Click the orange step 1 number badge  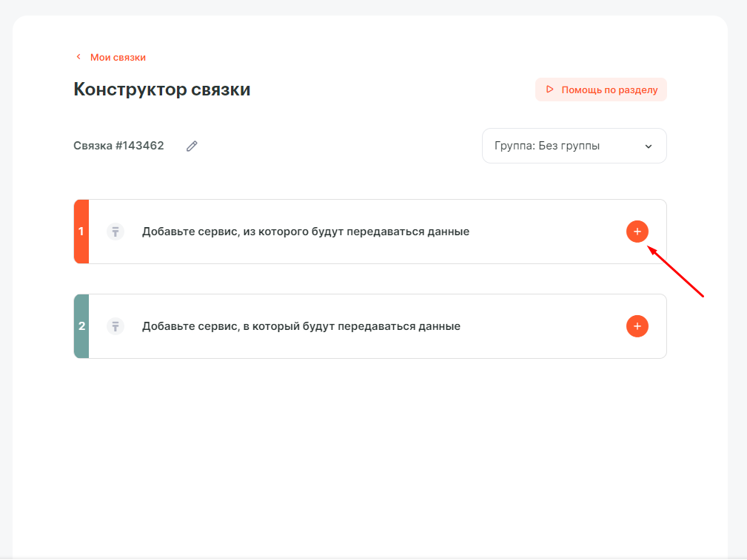point(81,232)
